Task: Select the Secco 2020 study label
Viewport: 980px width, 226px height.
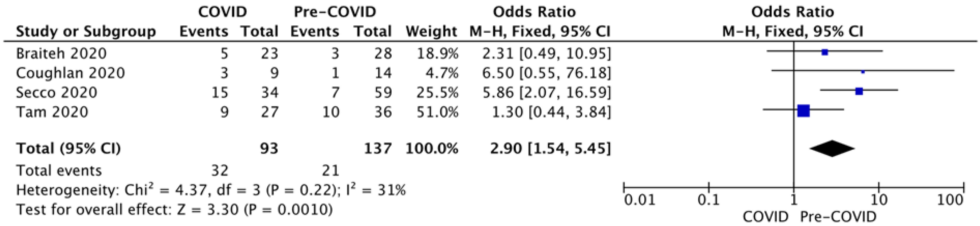Action: [56, 92]
